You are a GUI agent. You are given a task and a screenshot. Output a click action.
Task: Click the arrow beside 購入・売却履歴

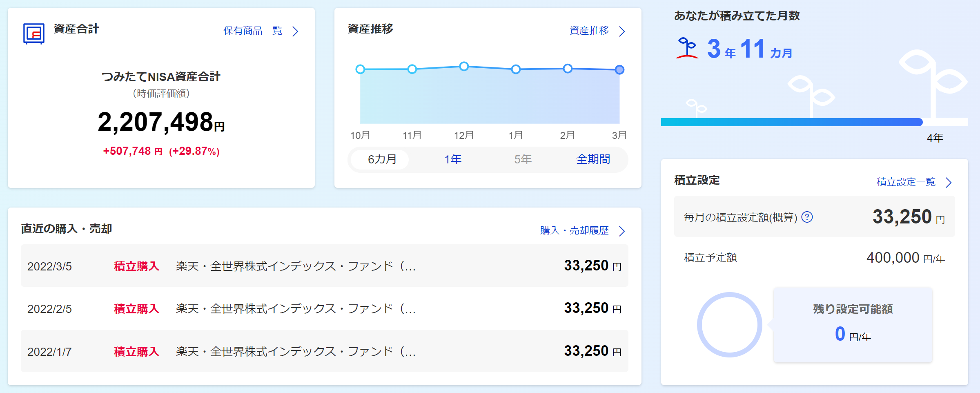(x=622, y=231)
